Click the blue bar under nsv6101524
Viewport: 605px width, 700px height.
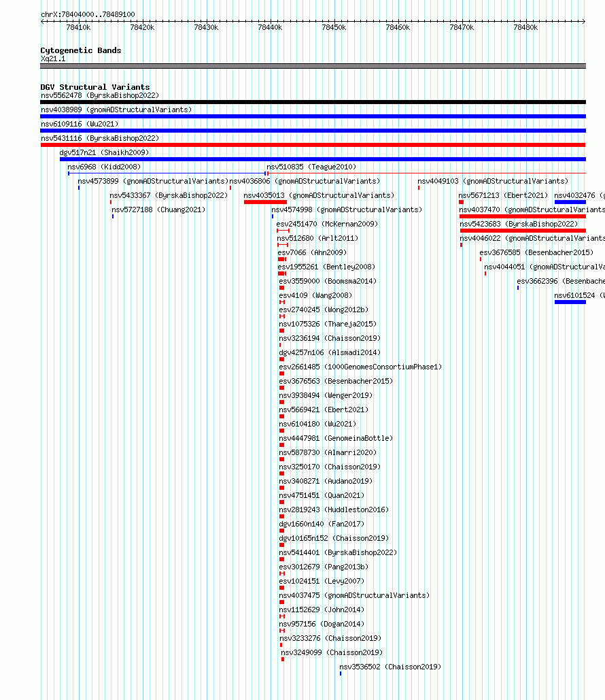(x=570, y=302)
